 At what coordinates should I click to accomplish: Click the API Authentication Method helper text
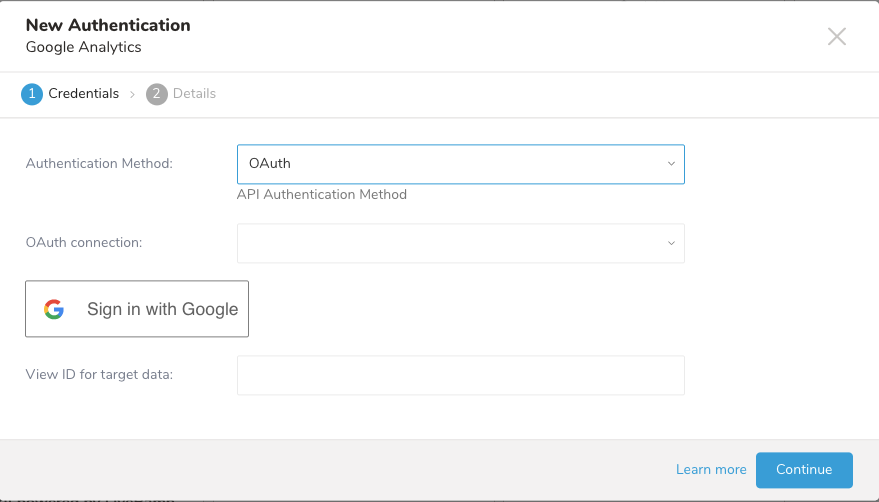coord(322,195)
